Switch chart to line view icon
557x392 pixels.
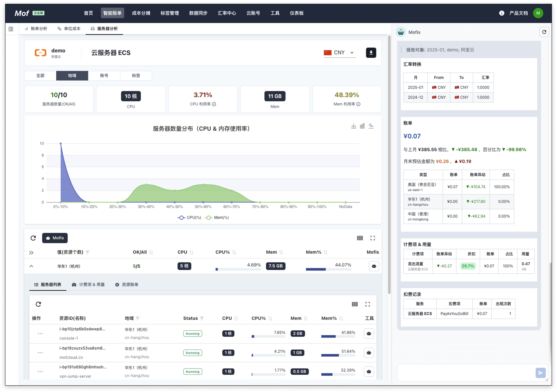tap(371, 126)
